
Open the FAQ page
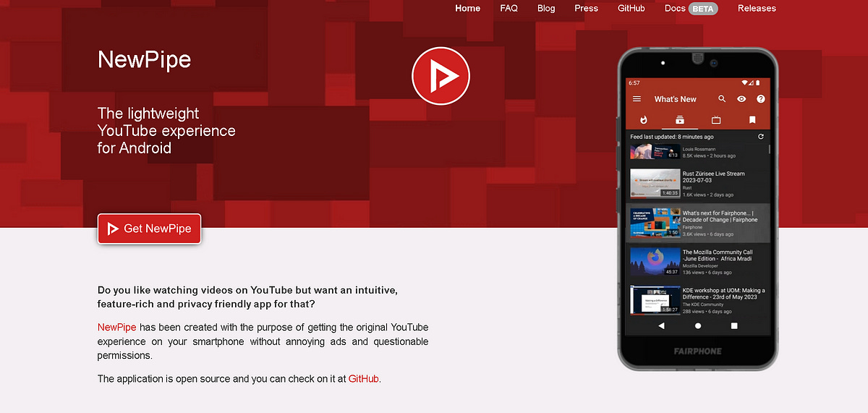[509, 9]
